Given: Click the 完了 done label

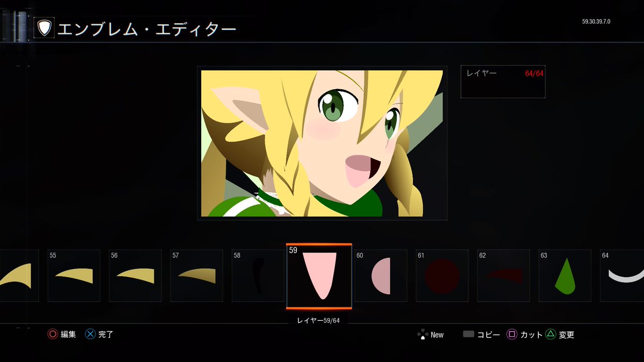Looking at the screenshot, I should click(x=106, y=335).
